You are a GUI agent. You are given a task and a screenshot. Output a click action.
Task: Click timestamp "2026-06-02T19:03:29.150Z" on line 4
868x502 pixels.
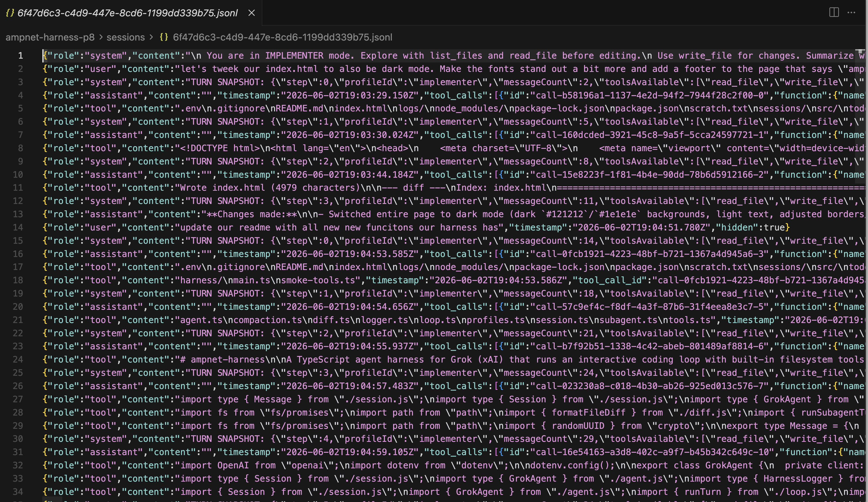coord(349,95)
